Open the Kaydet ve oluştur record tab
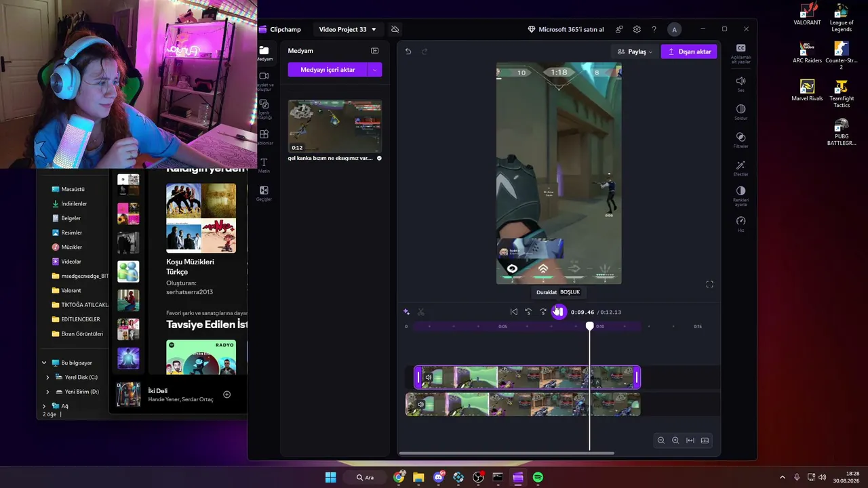The width and height of the screenshot is (868, 488). tap(264, 81)
